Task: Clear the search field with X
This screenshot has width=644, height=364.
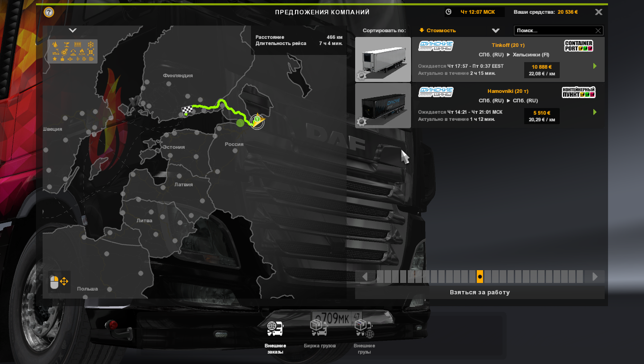Action: tap(598, 31)
